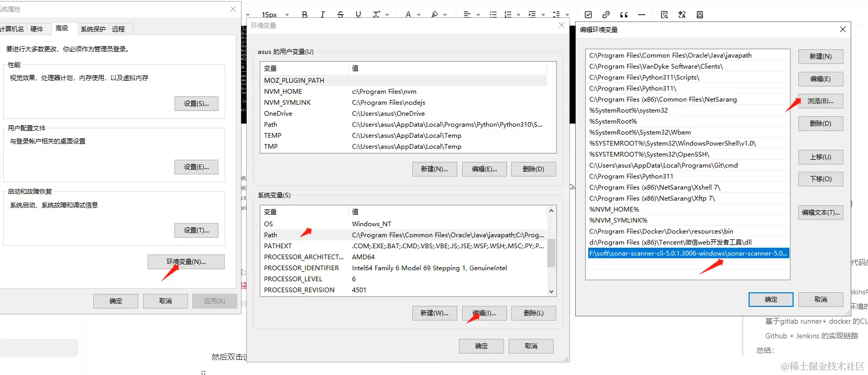Insert horizontal divider line icon
Screen dimensions: 868x375
tap(642, 15)
